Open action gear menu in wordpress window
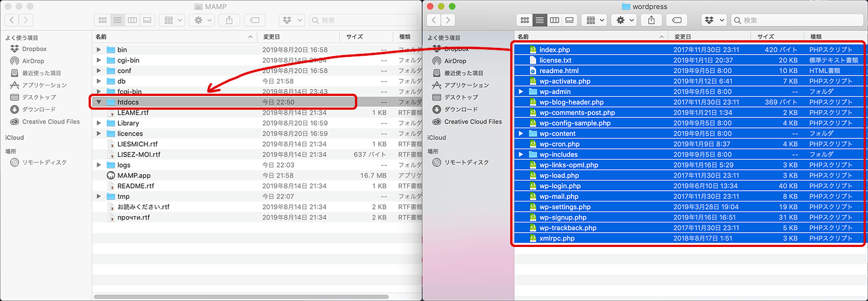Viewport: 868px width, 301px height. 624,20
